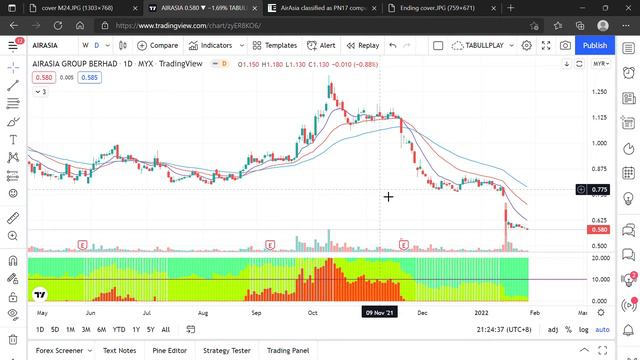Toggle adj price adjustment
This screenshot has height=360, width=640.
[553, 329]
